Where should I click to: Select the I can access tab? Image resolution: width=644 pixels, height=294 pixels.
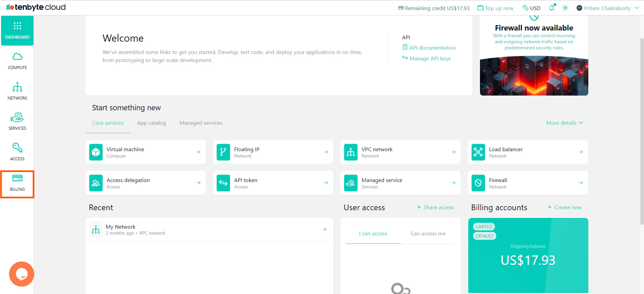(x=373, y=234)
